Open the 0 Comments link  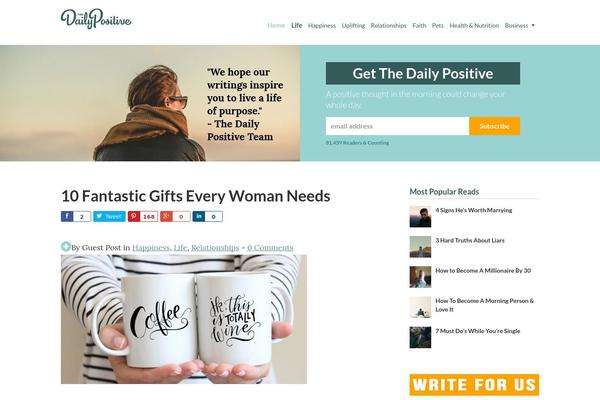(270, 248)
